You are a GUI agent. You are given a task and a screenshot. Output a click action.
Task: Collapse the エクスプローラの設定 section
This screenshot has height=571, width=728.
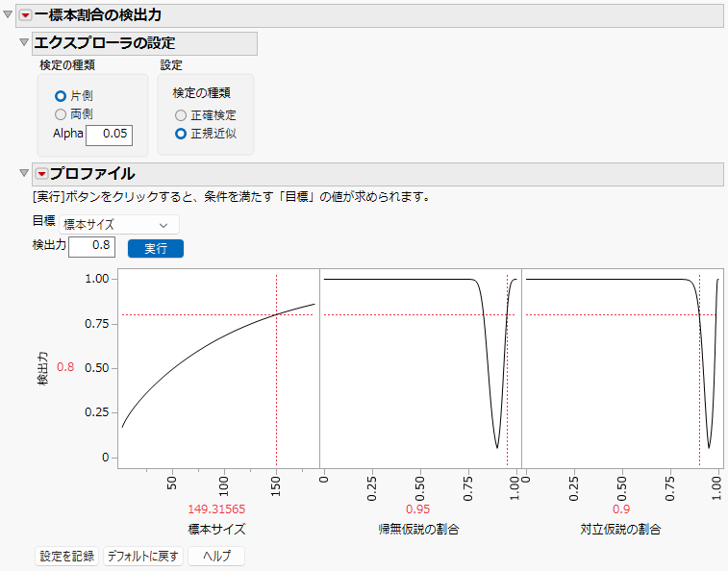pyautogui.click(x=24, y=42)
